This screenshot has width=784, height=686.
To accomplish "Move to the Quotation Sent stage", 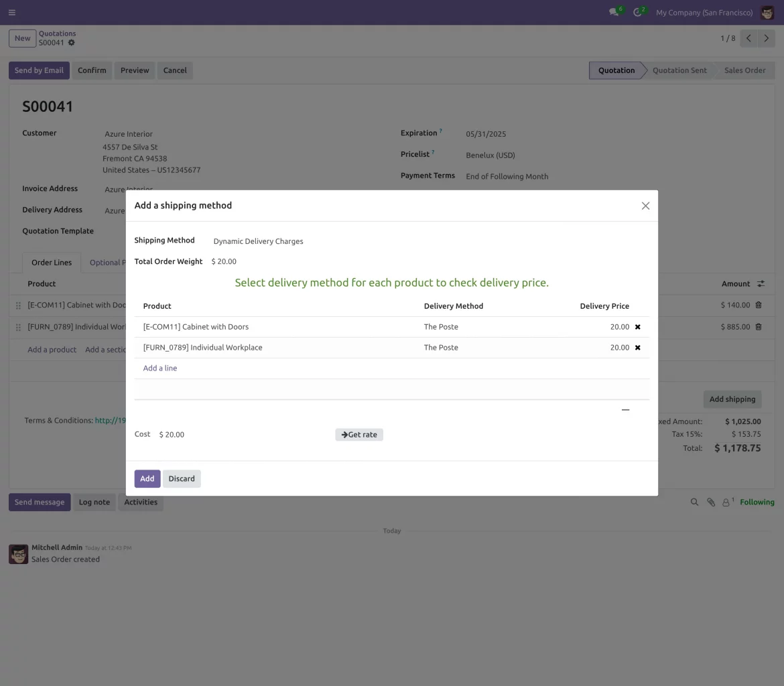I will pos(679,70).
